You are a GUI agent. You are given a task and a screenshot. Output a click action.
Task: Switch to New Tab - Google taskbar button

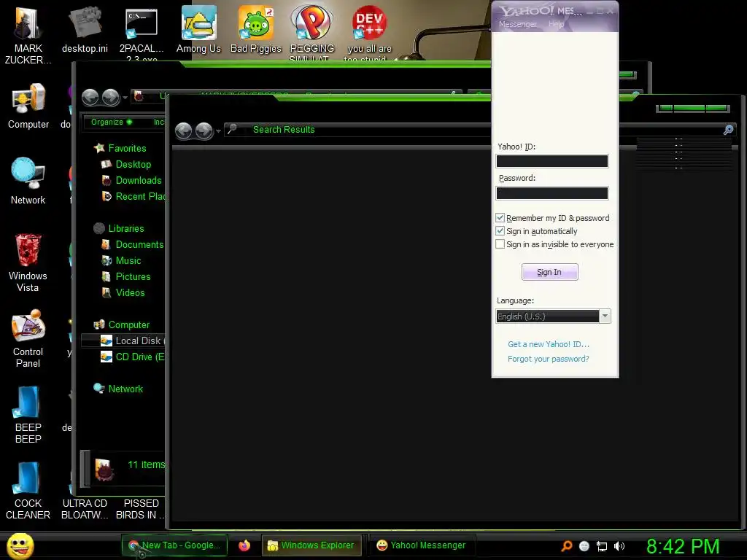coord(174,545)
